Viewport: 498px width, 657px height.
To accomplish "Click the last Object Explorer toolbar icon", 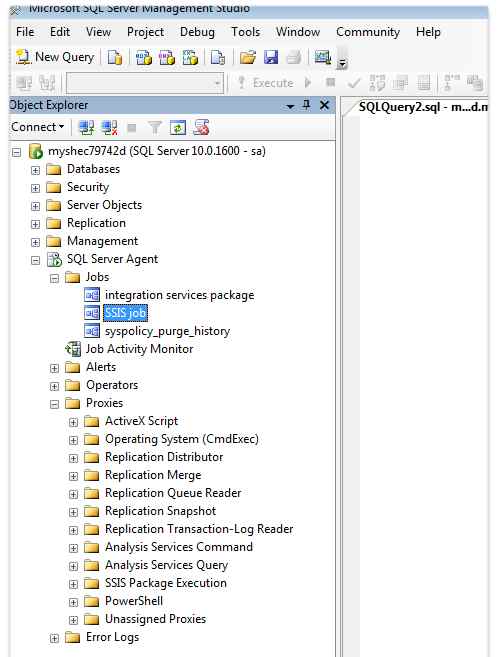I will pos(201,127).
